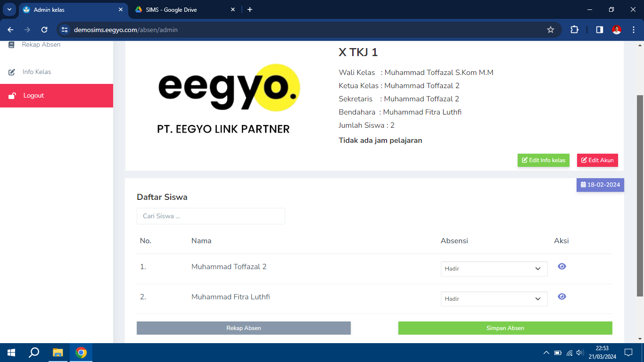Click the red Edit Akun button

pos(597,160)
